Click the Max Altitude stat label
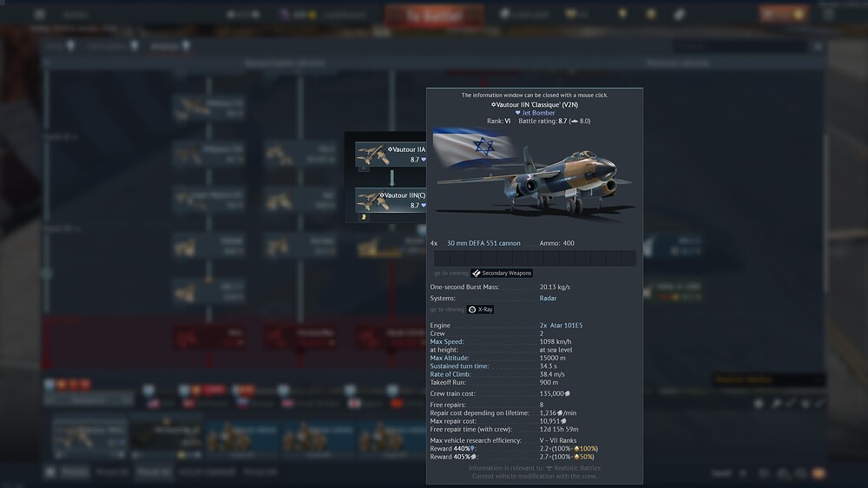This screenshot has width=868, height=488. (x=450, y=358)
